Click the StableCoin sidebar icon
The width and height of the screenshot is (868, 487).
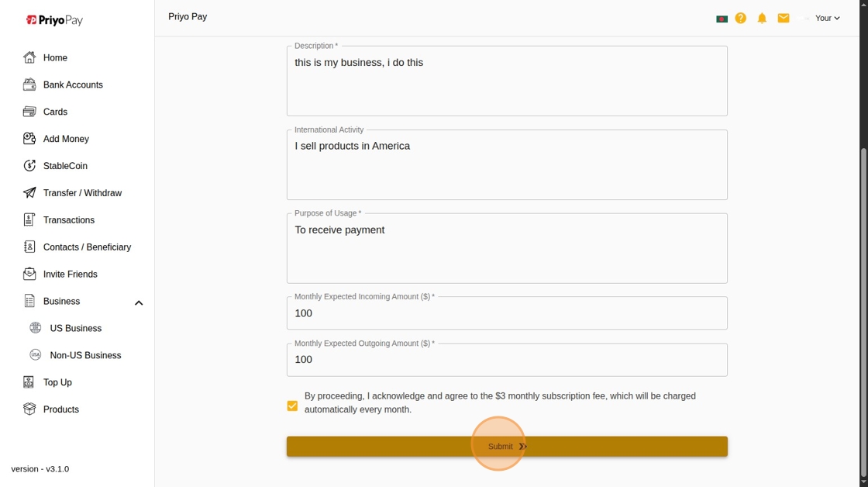click(29, 166)
